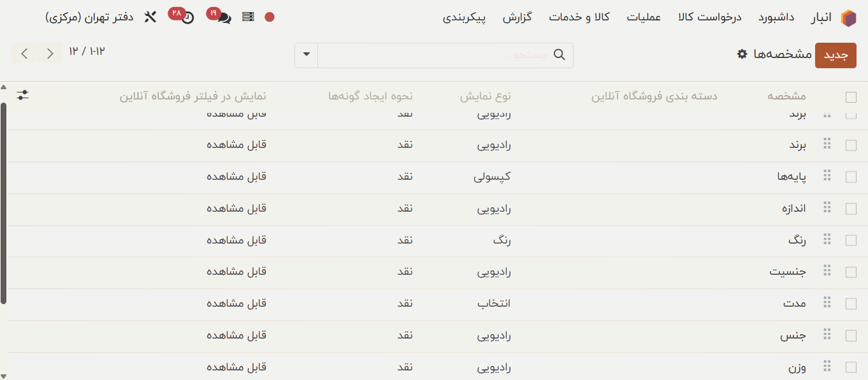The height and width of the screenshot is (380, 868).
Task: Select the وزن row checkbox
Action: point(851,367)
